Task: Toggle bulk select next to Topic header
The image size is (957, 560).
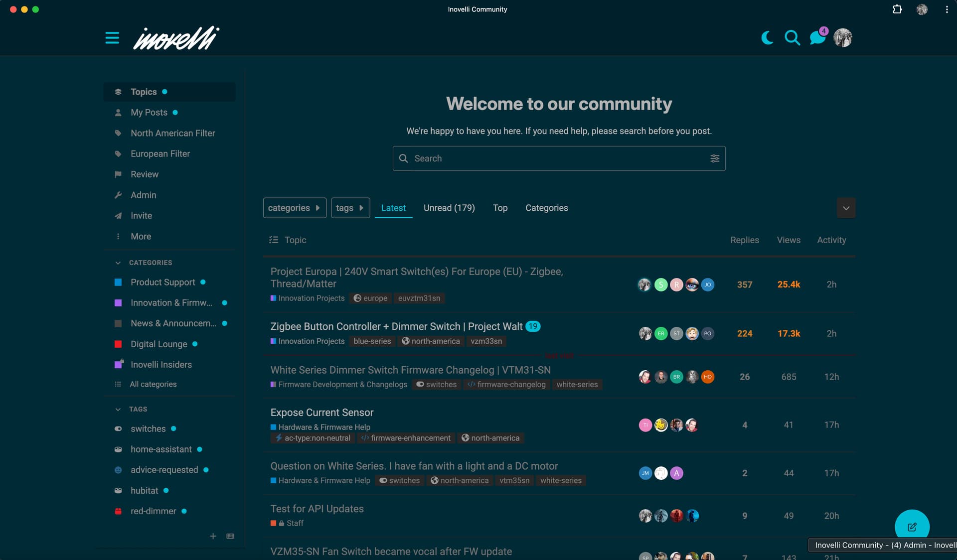Action: pos(273,240)
